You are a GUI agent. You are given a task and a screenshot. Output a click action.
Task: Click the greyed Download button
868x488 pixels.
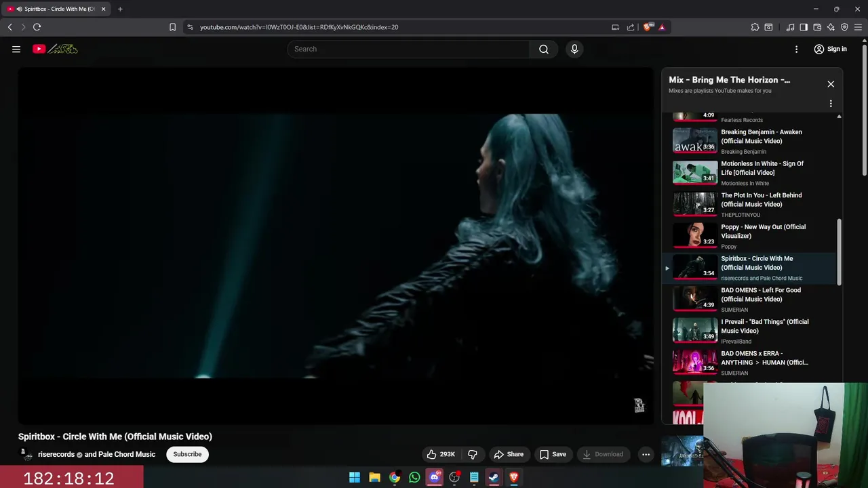pos(603,454)
